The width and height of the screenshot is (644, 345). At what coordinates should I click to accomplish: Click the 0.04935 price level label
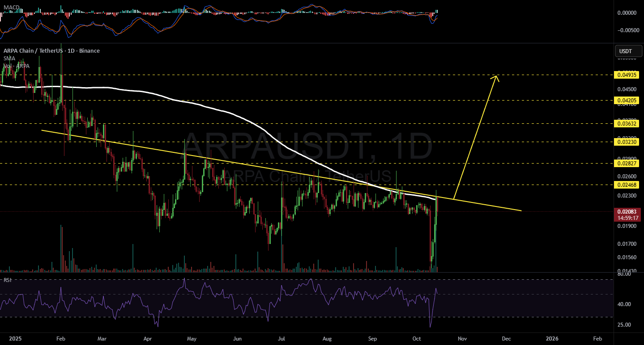click(x=626, y=75)
